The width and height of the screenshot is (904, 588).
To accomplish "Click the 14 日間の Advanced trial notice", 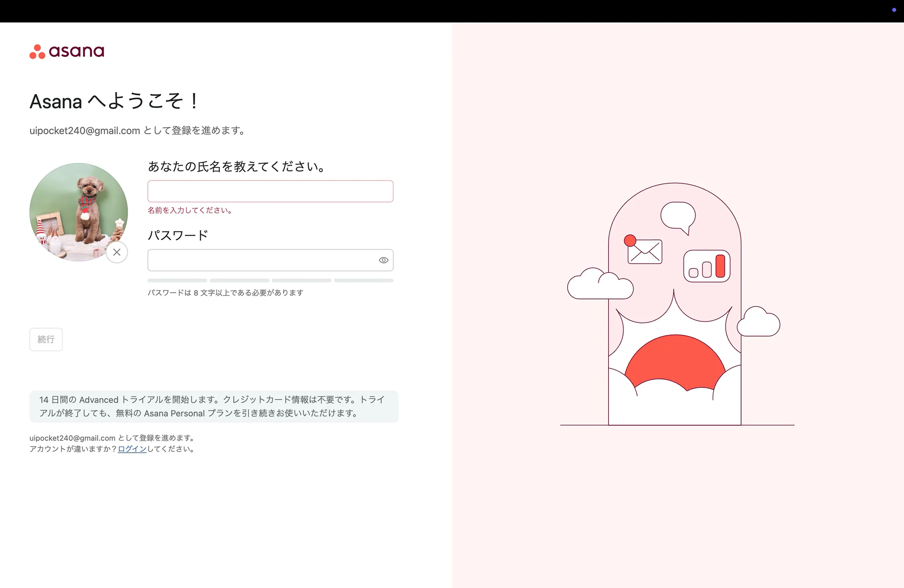I will pyautogui.click(x=214, y=406).
